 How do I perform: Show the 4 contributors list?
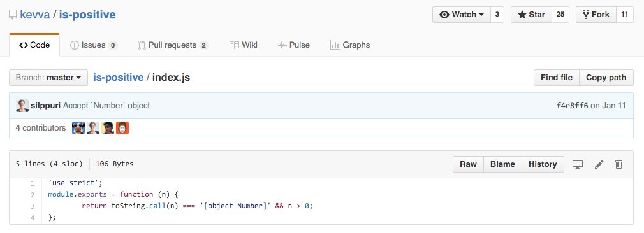[41, 128]
